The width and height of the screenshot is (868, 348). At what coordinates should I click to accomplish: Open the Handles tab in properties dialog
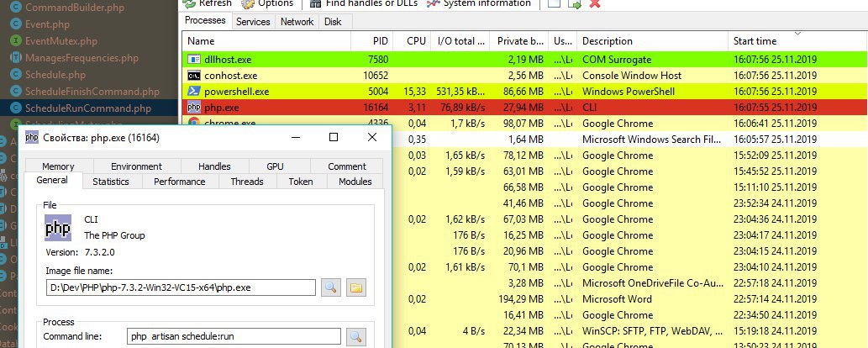pos(214,166)
